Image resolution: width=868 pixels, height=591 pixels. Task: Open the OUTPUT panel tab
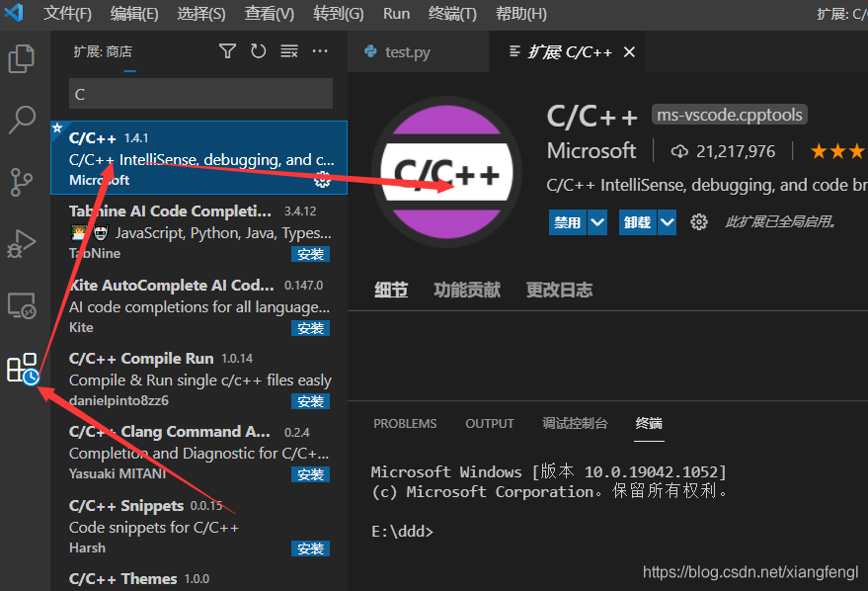tap(490, 424)
